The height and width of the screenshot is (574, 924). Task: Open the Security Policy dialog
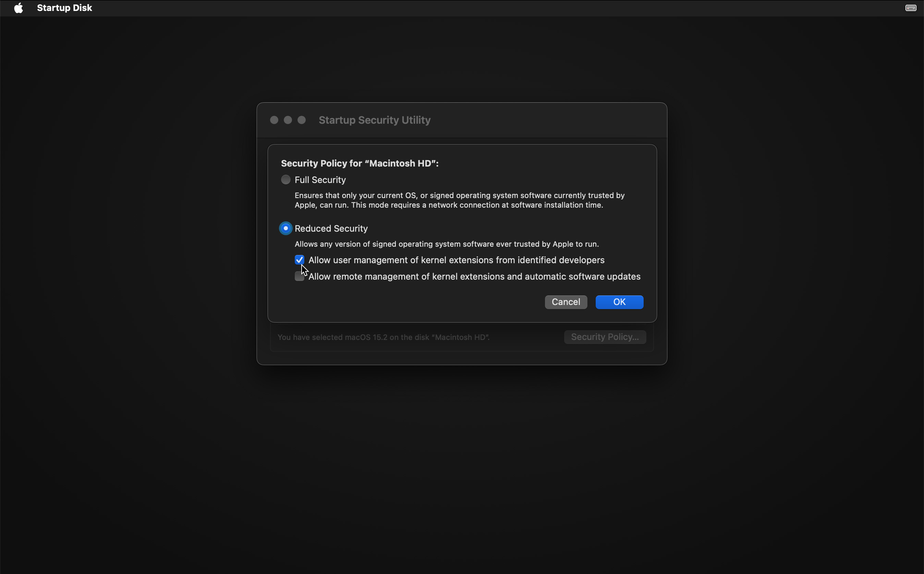(x=605, y=337)
